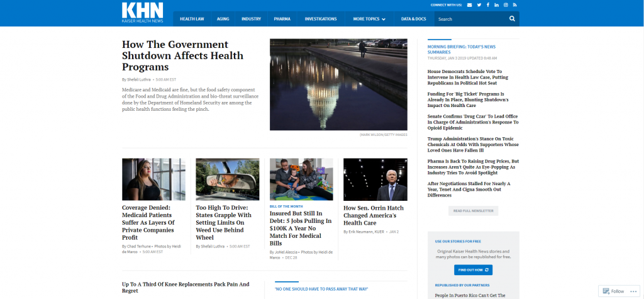
Task: Click the email envelope icon in header
Action: [469, 4]
